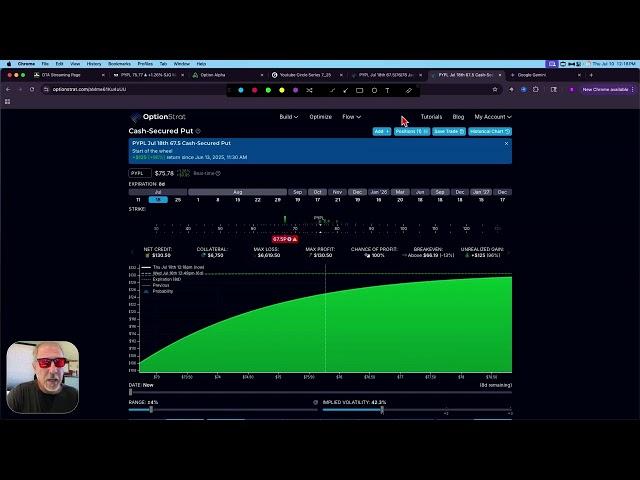The width and height of the screenshot is (640, 480).
Task: Open the Bookmarks menu in menu bar
Action: (x=120, y=64)
